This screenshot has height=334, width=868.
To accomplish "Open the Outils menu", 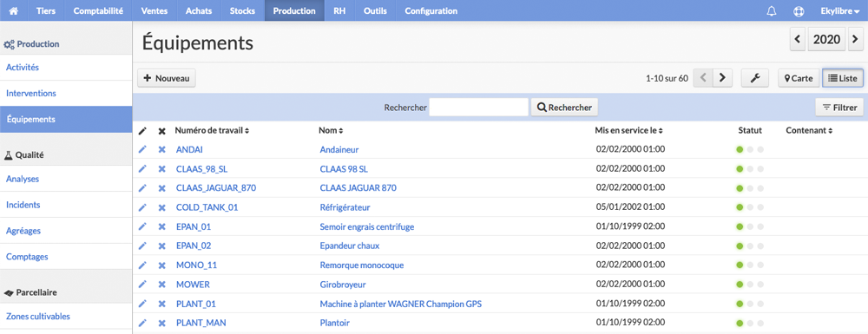I will [375, 11].
